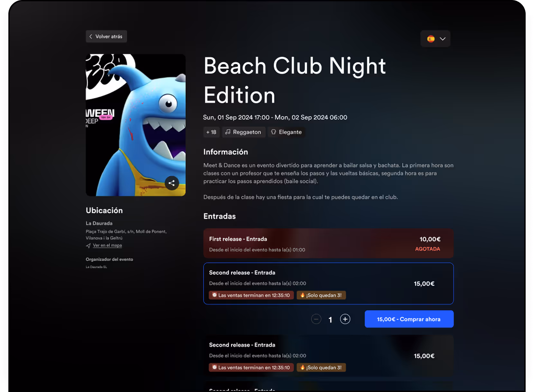Click the Reggaeton genre tag
This screenshot has height=392, width=534.
pos(244,132)
